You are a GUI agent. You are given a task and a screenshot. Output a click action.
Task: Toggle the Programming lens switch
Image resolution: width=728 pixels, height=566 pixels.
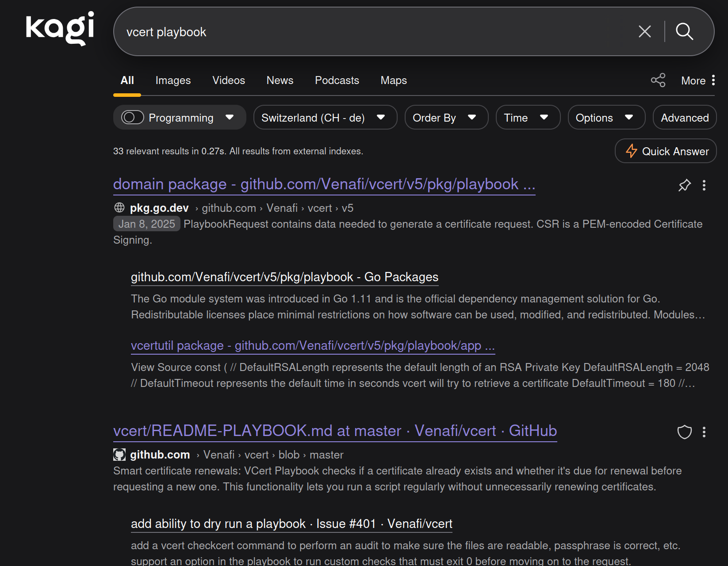click(133, 118)
